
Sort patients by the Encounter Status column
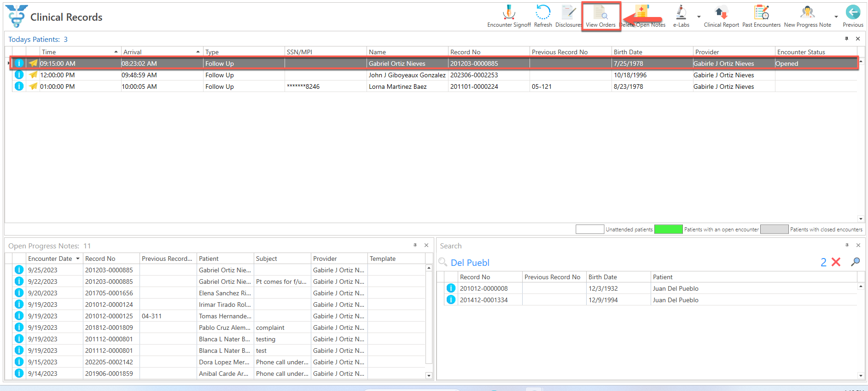pos(816,52)
